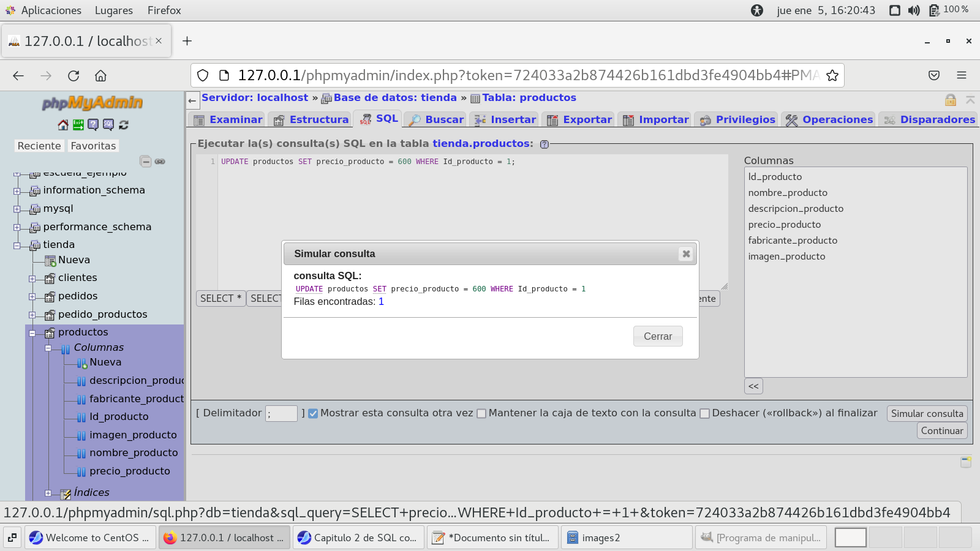Close the Simular consulta dialog with X
Image resolution: width=980 pixels, height=551 pixels.
(686, 254)
